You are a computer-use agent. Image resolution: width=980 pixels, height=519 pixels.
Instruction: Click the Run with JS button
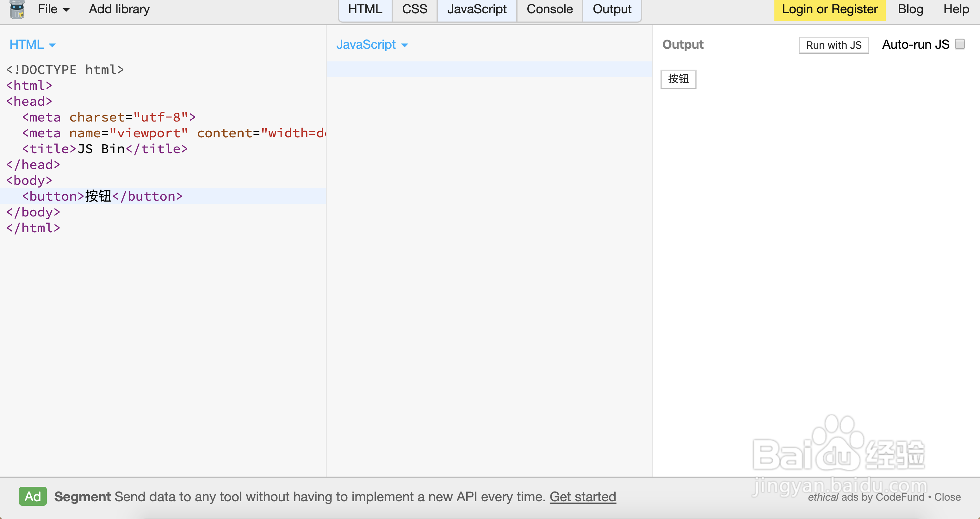[x=834, y=45]
